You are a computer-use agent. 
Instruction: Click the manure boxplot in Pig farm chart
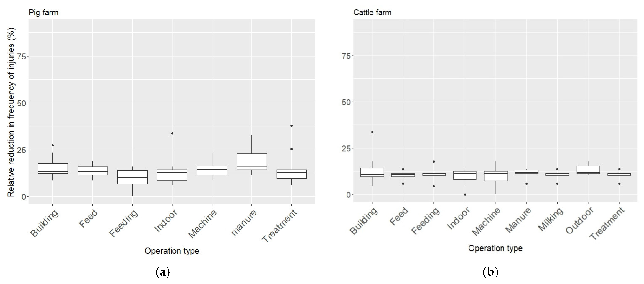click(252, 162)
